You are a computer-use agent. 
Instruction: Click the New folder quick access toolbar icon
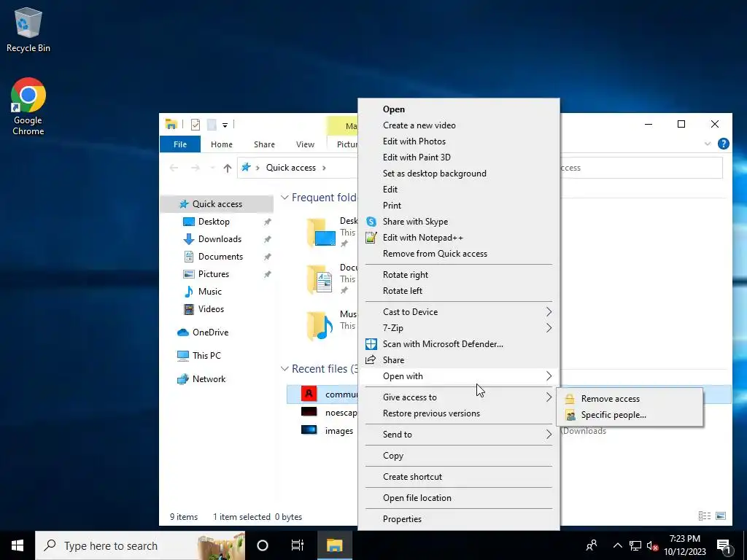pyautogui.click(x=212, y=125)
